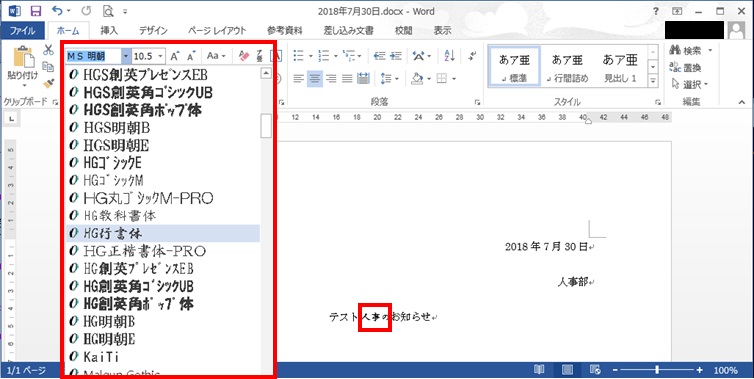Viewport: 754px width, 379px height.
Task: Switch to the 参考資料 tab
Action: click(285, 30)
